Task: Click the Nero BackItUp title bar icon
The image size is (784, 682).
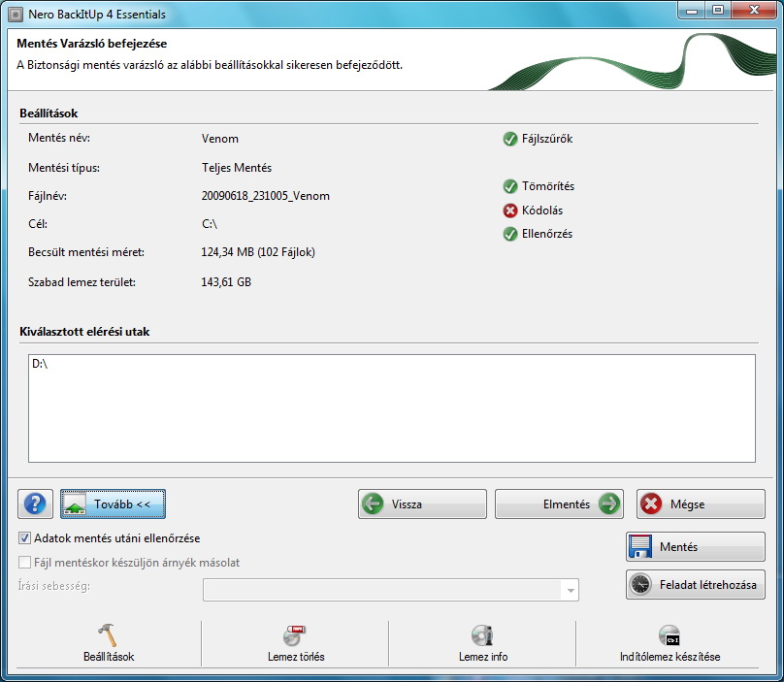Action: [x=15, y=15]
